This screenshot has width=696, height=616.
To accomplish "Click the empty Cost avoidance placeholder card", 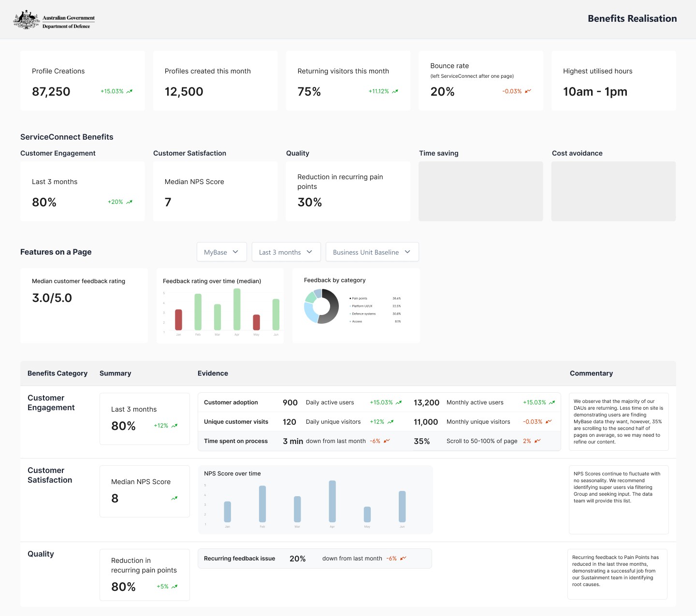I will coord(613,191).
